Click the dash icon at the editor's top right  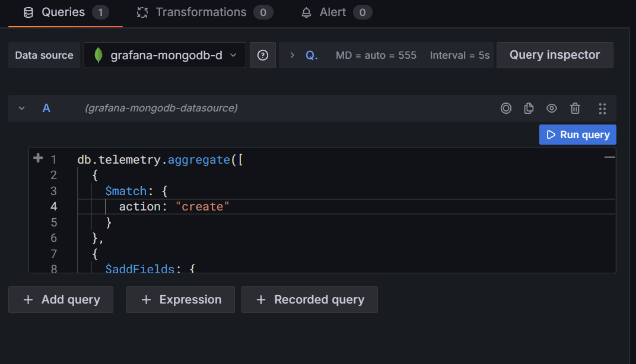tap(610, 157)
